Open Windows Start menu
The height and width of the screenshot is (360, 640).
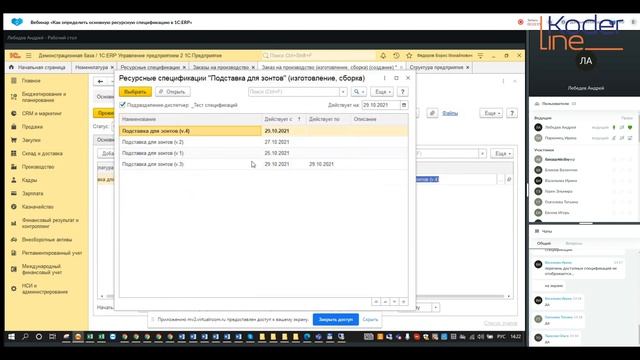click(x=11, y=337)
